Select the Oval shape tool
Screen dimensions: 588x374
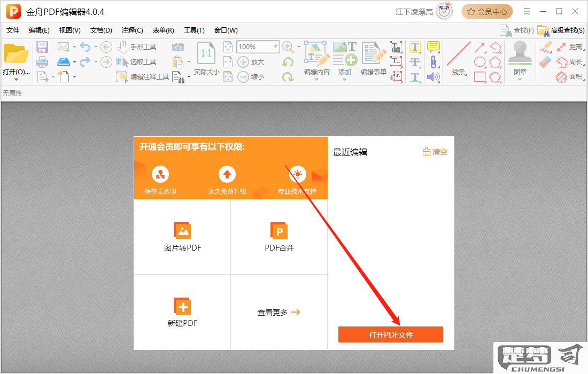pyautogui.click(x=479, y=62)
